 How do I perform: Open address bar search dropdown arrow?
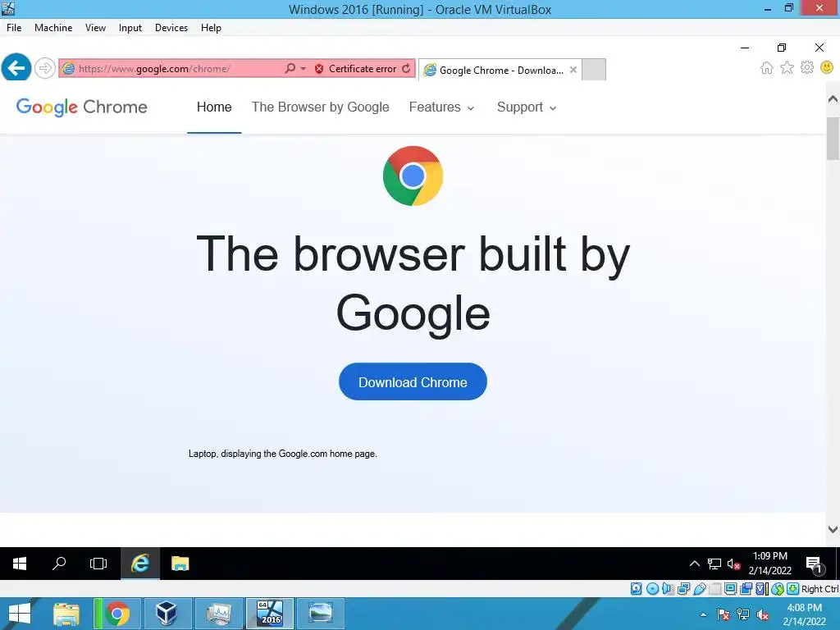(x=304, y=69)
